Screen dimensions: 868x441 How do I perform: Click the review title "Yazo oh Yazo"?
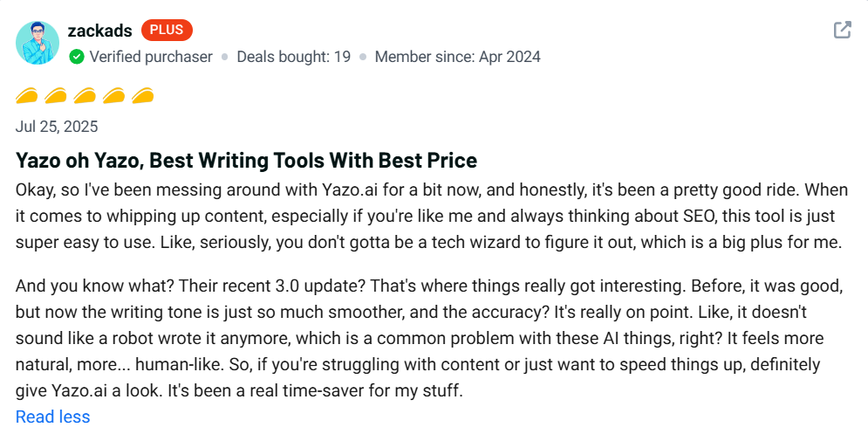coord(246,161)
